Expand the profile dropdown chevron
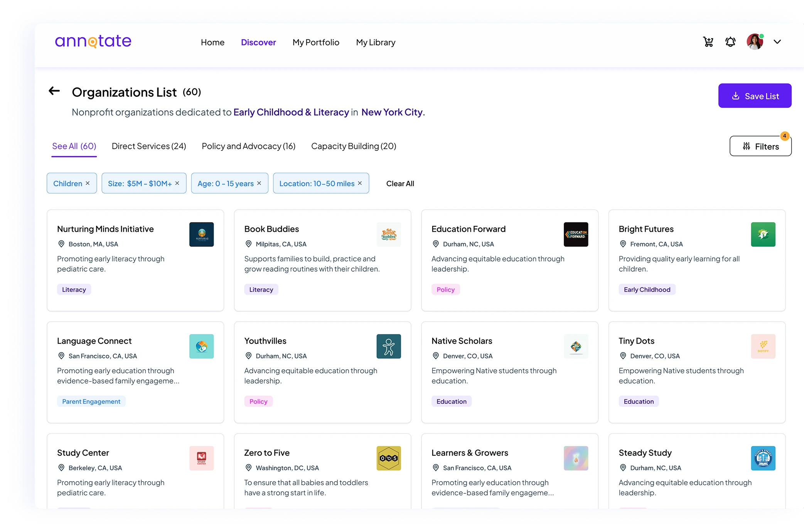The height and width of the screenshot is (532, 804). [x=777, y=42]
